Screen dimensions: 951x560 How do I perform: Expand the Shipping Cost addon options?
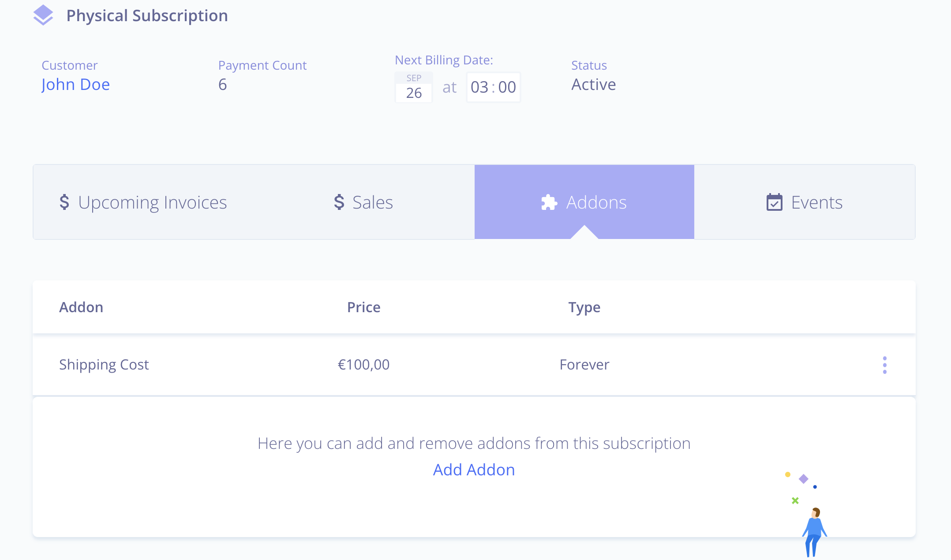pos(885,366)
